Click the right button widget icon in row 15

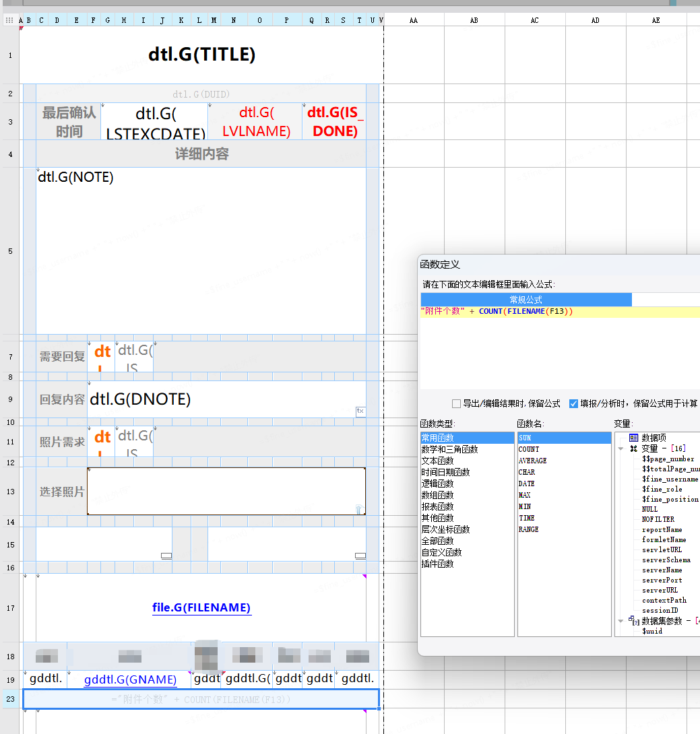pyautogui.click(x=360, y=556)
